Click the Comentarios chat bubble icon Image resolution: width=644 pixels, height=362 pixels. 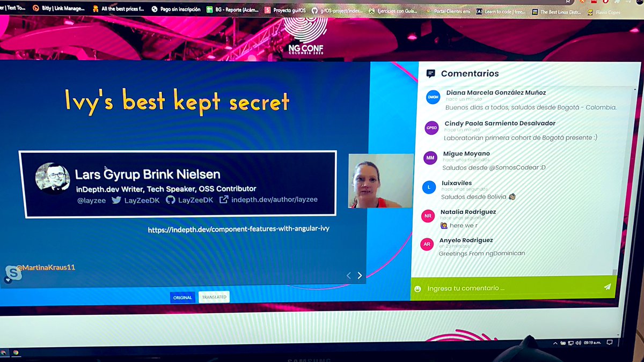tap(430, 74)
